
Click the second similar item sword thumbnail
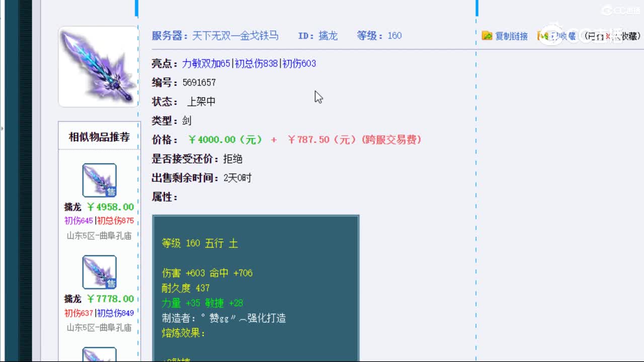coord(99,271)
